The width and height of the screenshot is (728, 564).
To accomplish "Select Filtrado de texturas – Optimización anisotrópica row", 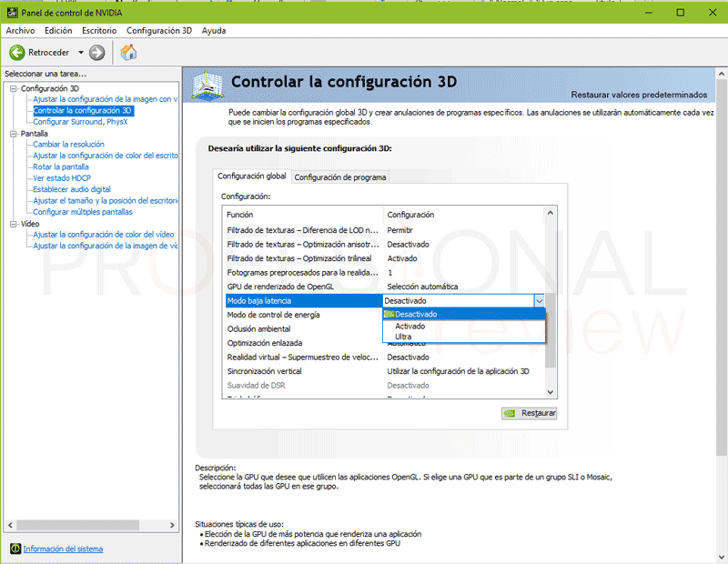I will pyautogui.click(x=385, y=244).
